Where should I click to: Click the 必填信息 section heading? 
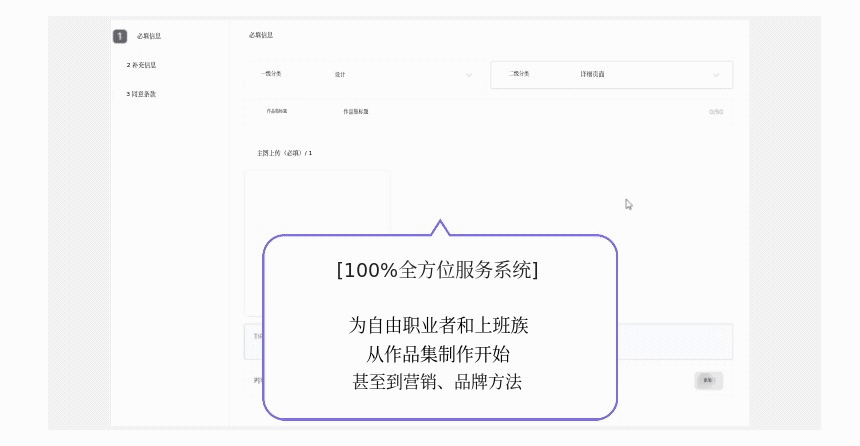point(261,35)
